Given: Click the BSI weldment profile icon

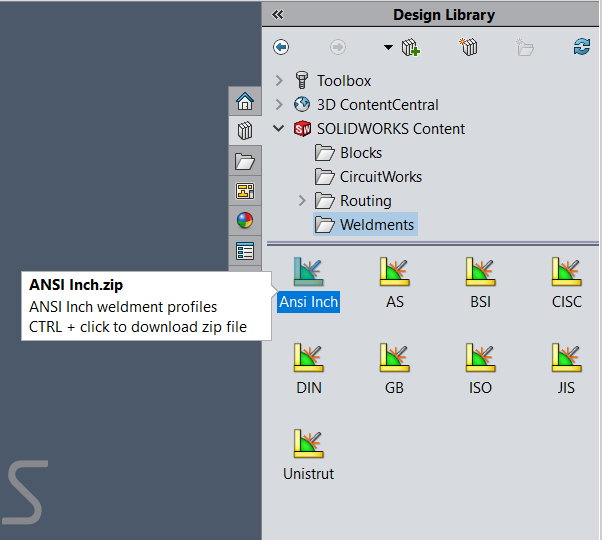Looking at the screenshot, I should (481, 272).
